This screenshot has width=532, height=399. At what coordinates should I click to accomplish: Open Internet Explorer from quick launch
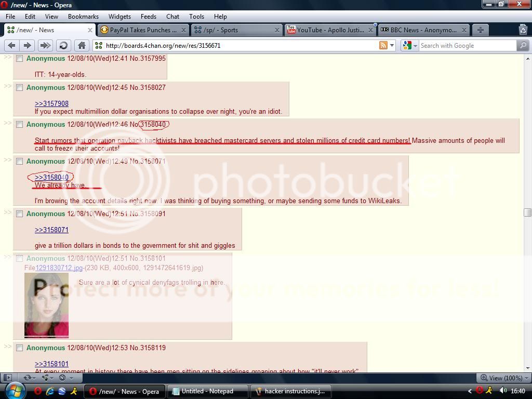pos(50,391)
